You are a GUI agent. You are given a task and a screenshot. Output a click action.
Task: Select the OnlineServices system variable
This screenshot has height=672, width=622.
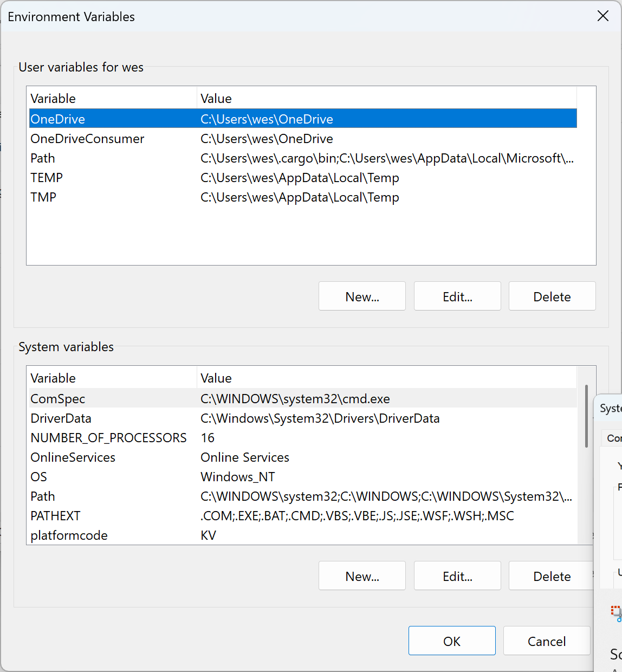pos(303,457)
